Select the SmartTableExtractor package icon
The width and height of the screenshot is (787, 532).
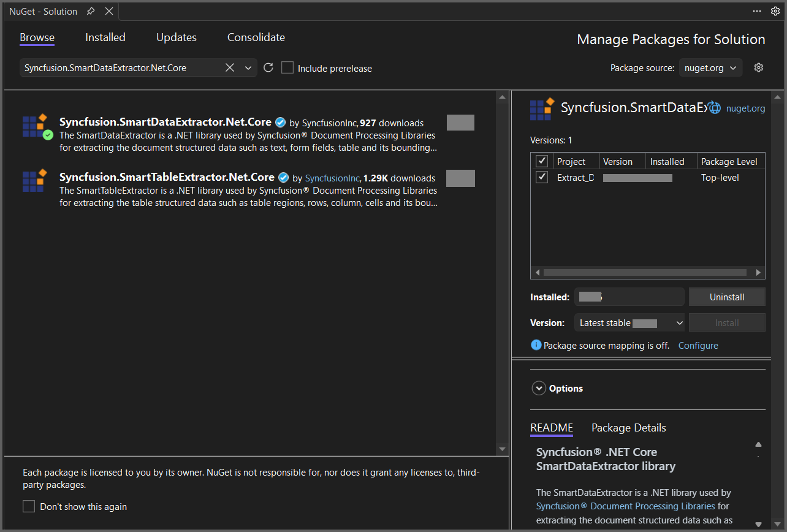coord(35,181)
